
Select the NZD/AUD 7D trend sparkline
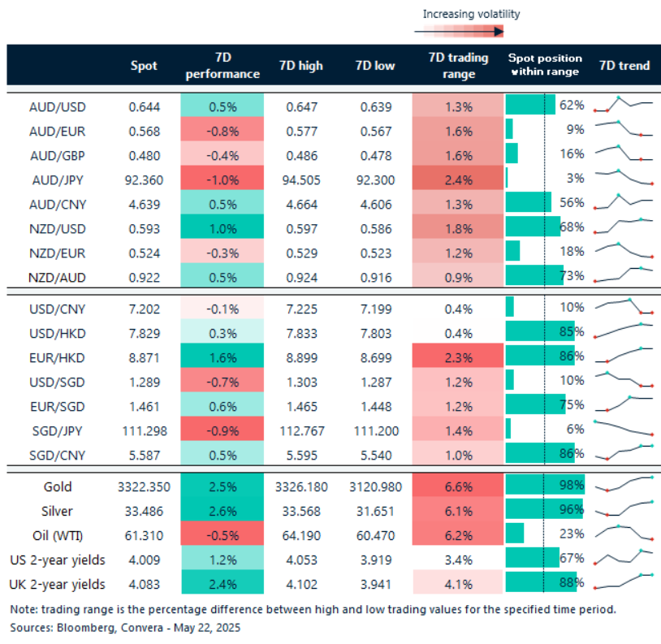(624, 274)
